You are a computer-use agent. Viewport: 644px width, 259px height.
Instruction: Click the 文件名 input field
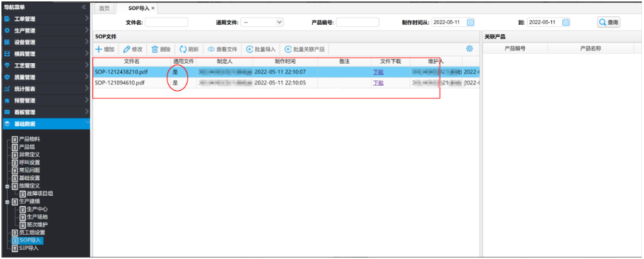tap(167, 22)
